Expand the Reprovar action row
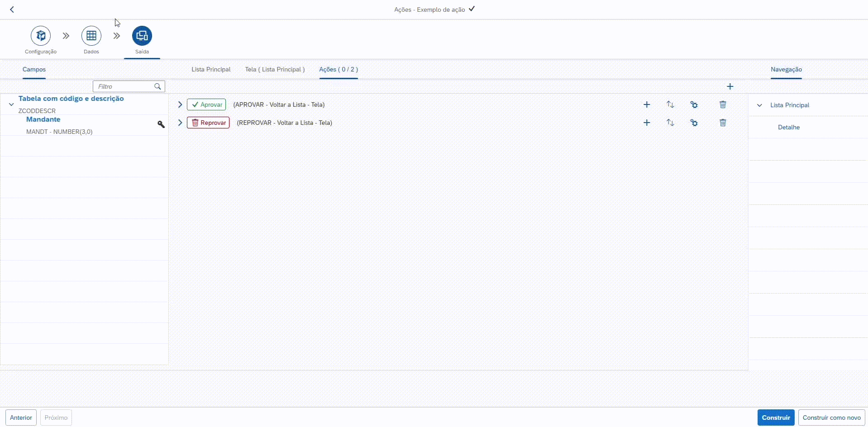 [x=180, y=123]
